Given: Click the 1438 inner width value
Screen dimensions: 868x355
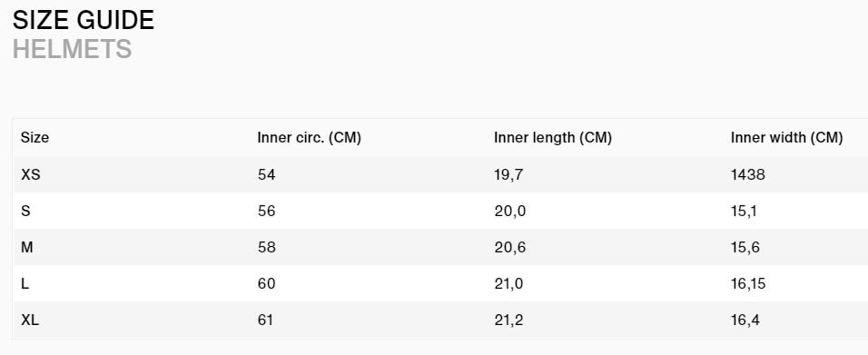Looking at the screenshot, I should click(x=748, y=174).
